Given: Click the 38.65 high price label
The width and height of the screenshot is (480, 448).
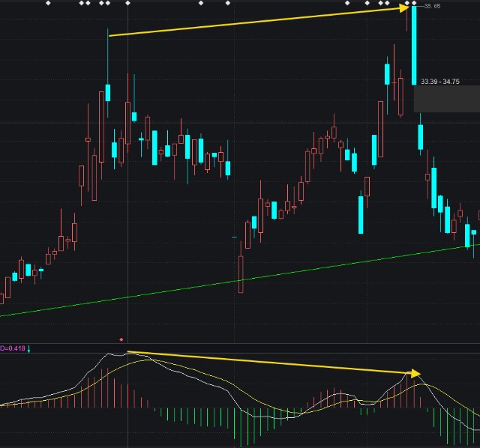Looking at the screenshot, I should coord(433,6).
